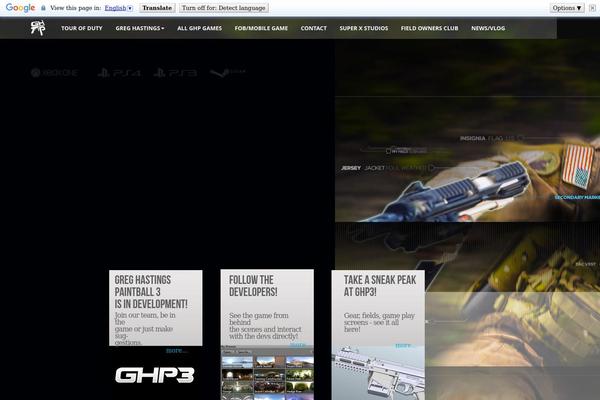Expand the Greg Hastings dropdown menu
The height and width of the screenshot is (400, 600).
point(140,28)
